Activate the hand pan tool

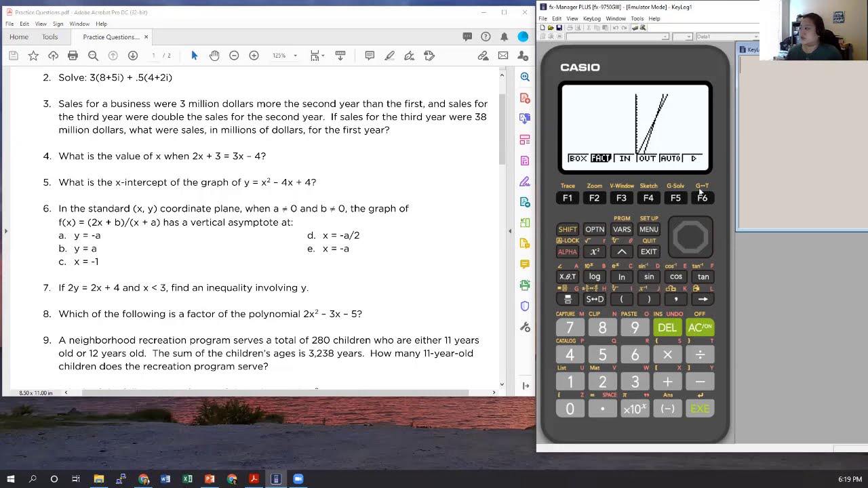(214, 56)
